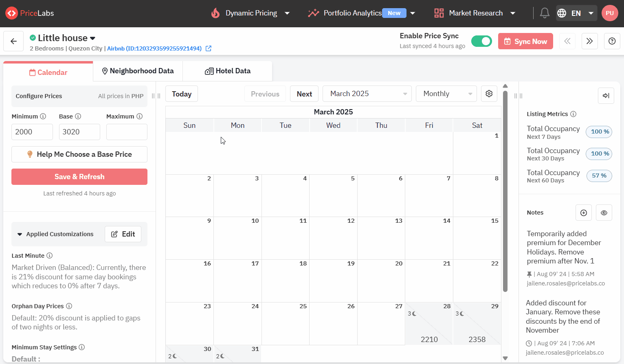Open Dynamic Pricing dropdown menu
This screenshot has width=624, height=364.
tap(250, 13)
